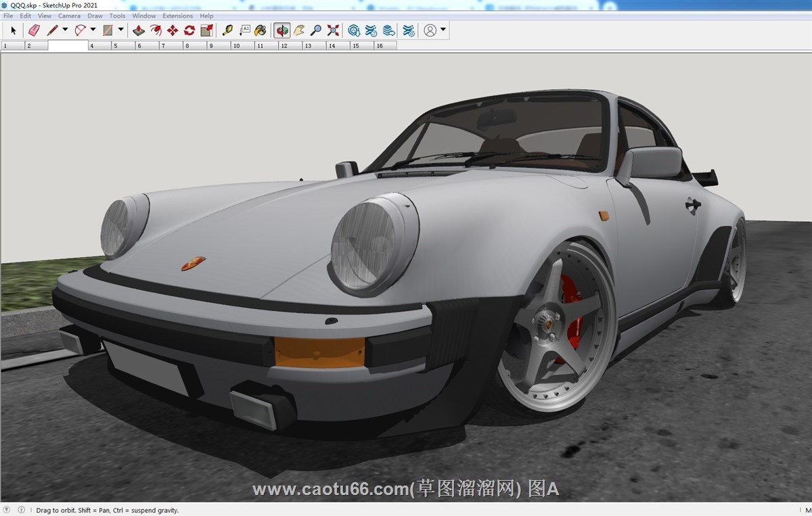This screenshot has height=516, width=812.
Task: Open the Arc tool dropdown arrow
Action: click(93, 30)
